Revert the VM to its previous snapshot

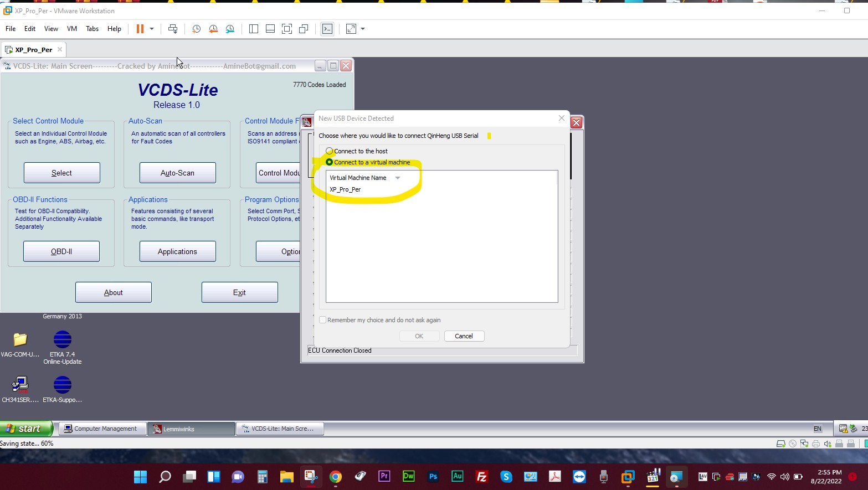click(213, 29)
